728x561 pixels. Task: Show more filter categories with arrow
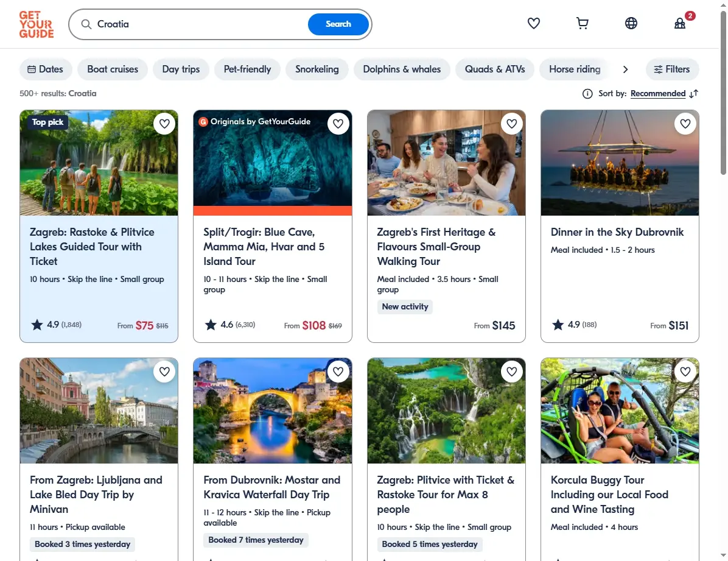click(x=625, y=69)
